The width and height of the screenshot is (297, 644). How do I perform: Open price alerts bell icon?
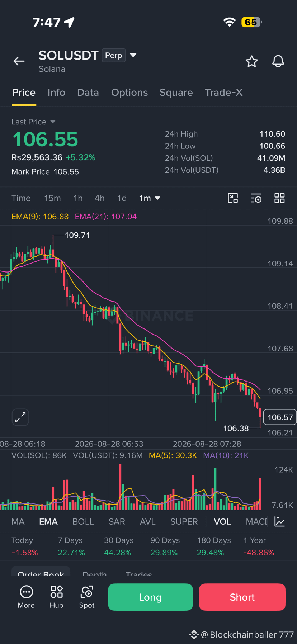278,61
